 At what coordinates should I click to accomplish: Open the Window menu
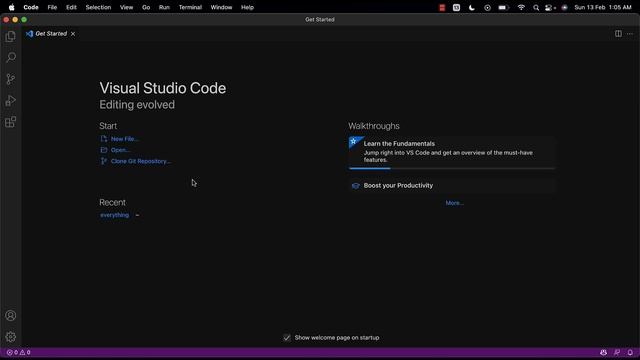pyautogui.click(x=221, y=7)
